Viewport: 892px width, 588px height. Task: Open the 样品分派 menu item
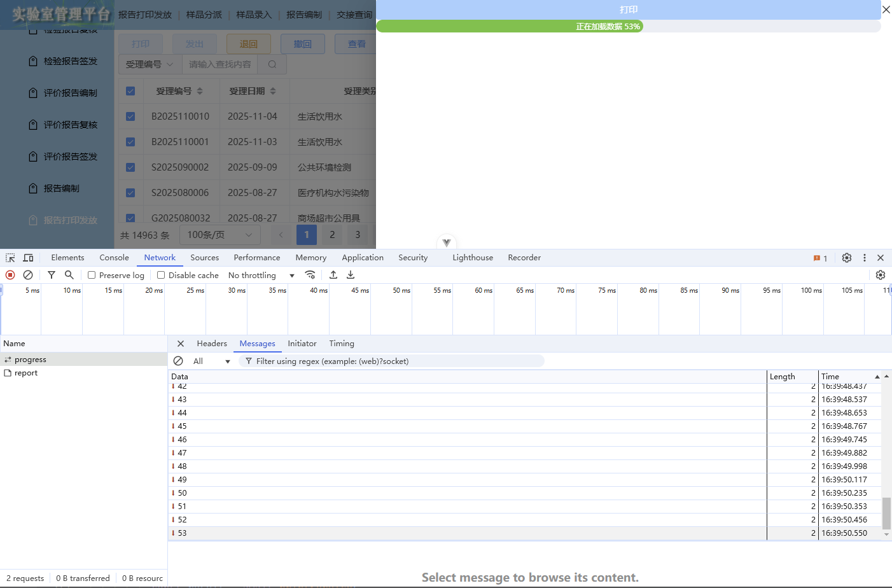pyautogui.click(x=204, y=14)
